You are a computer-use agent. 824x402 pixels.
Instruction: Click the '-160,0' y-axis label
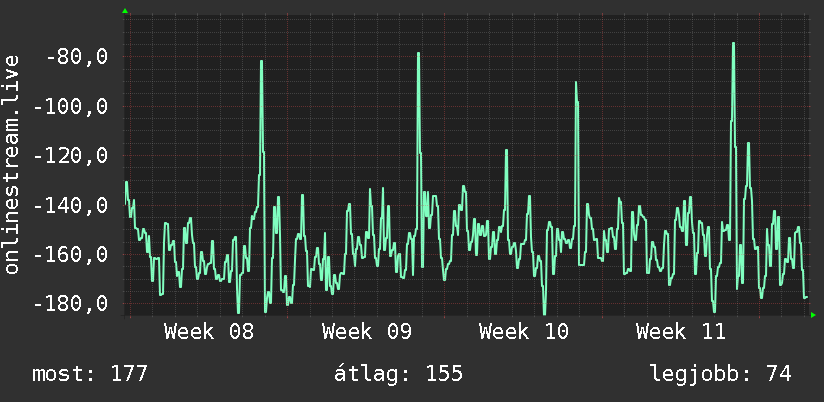pyautogui.click(x=71, y=255)
